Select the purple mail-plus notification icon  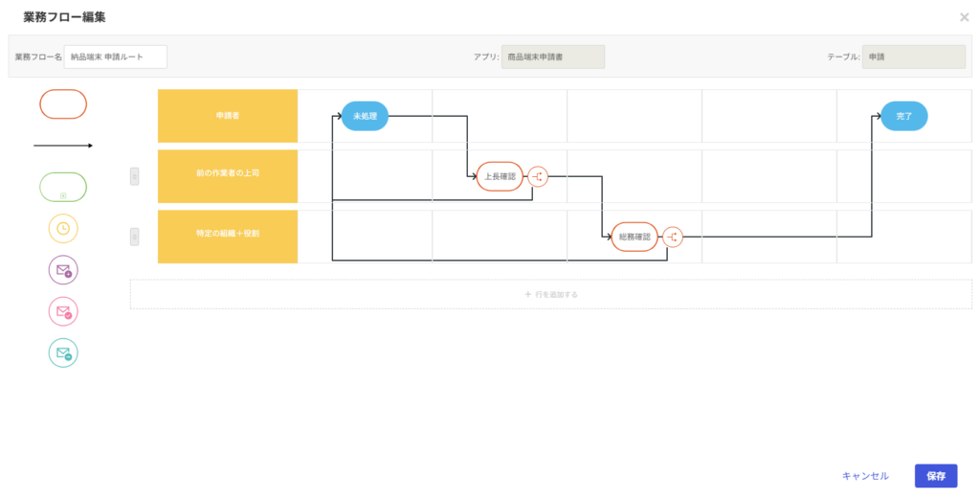(x=63, y=270)
